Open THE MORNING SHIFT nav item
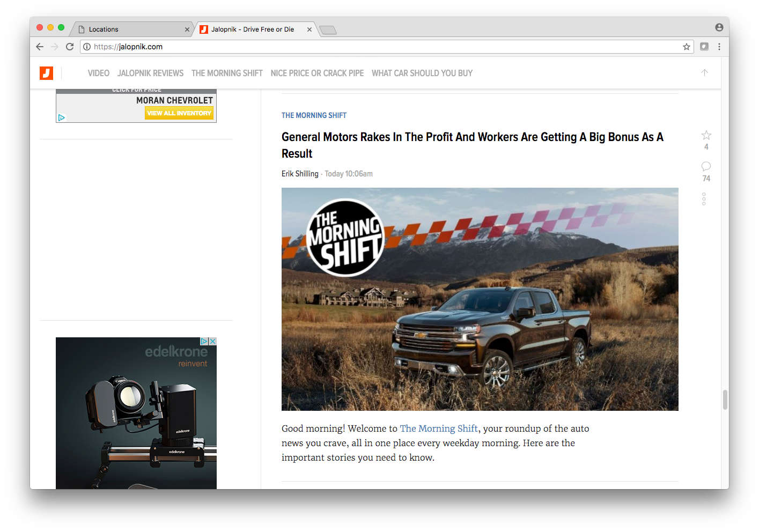759x532 pixels. [x=227, y=73]
